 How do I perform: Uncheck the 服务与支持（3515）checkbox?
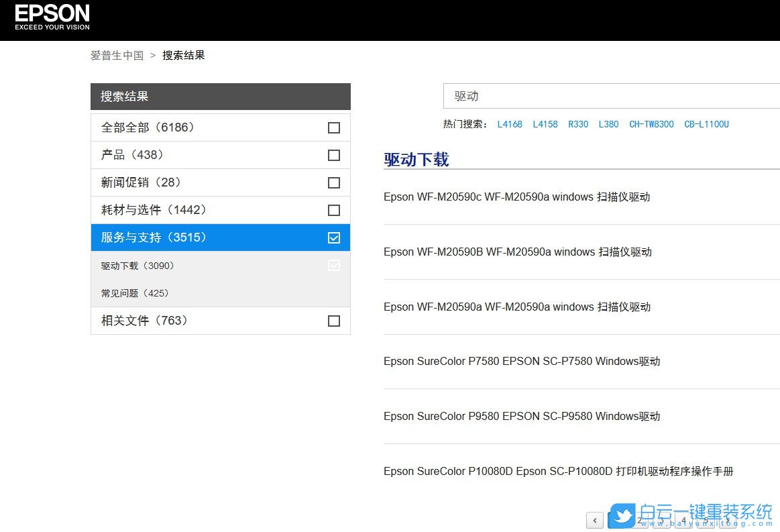coord(333,237)
